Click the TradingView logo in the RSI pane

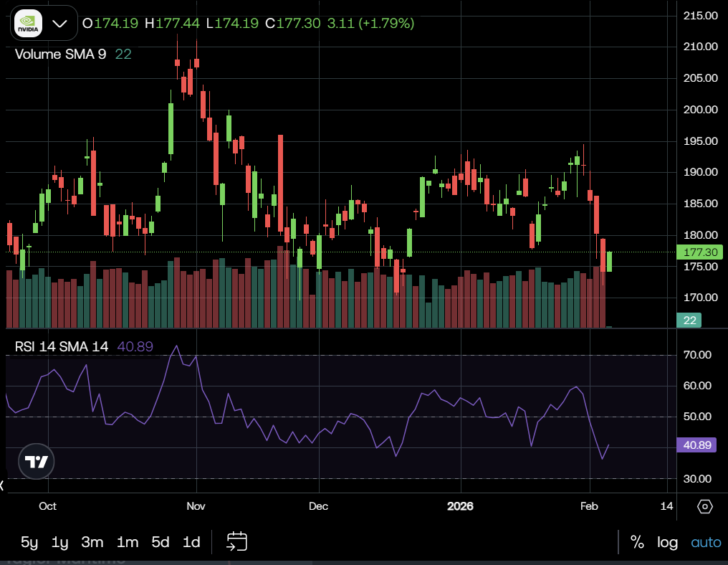click(x=36, y=462)
